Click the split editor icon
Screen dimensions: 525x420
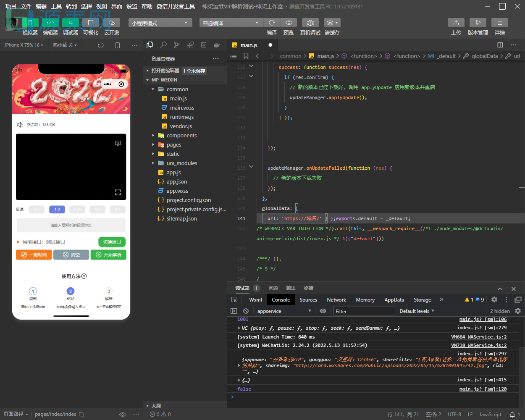tap(500, 45)
